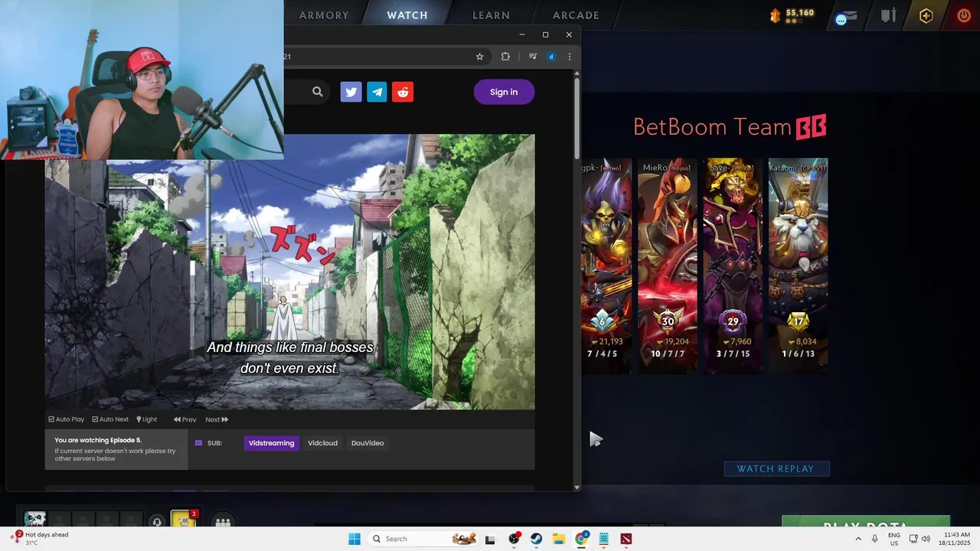Bookmark the page with the star icon
Screen dimensions: 980x551
[480, 57]
